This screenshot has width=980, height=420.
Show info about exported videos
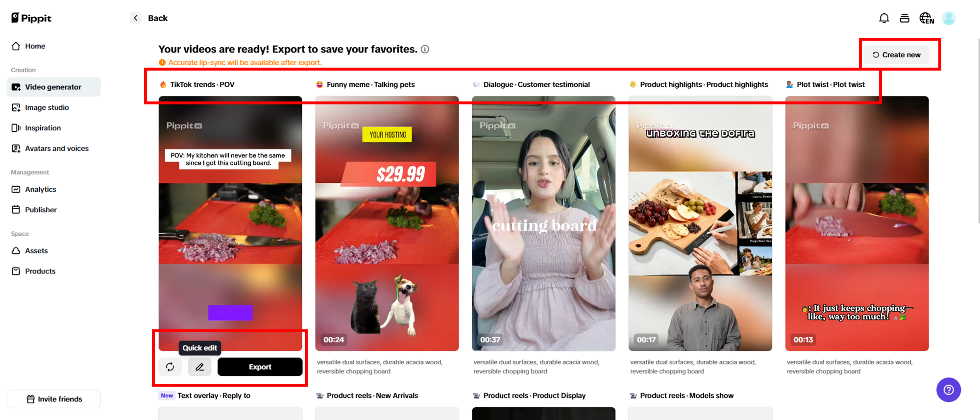[x=425, y=49]
